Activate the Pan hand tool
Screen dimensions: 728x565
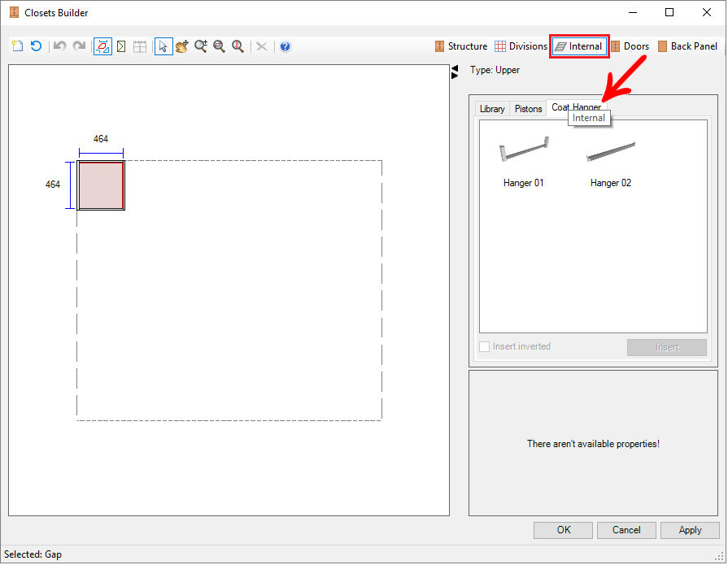click(182, 46)
